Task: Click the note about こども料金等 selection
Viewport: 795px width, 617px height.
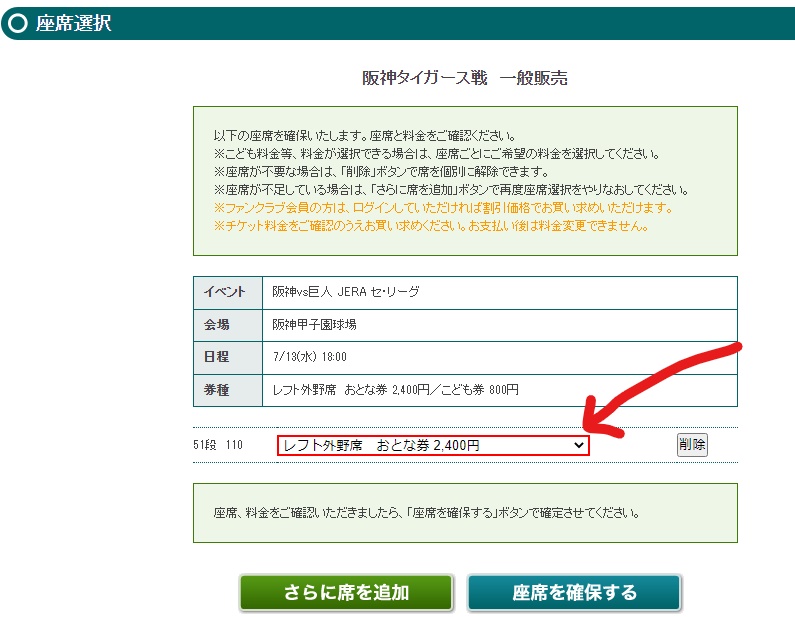Action: coord(437,154)
